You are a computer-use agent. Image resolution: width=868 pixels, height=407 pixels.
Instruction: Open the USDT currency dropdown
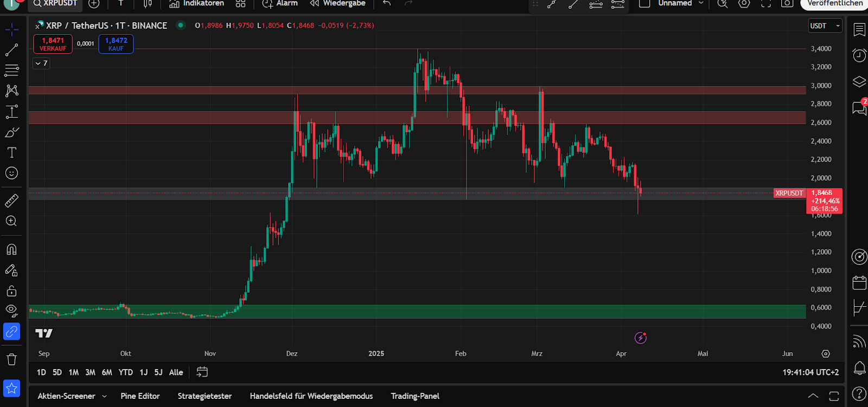[825, 25]
